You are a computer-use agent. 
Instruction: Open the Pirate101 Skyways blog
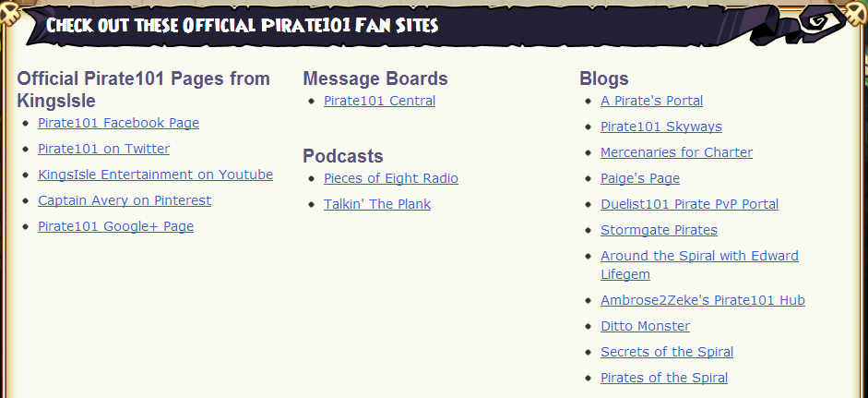(661, 127)
